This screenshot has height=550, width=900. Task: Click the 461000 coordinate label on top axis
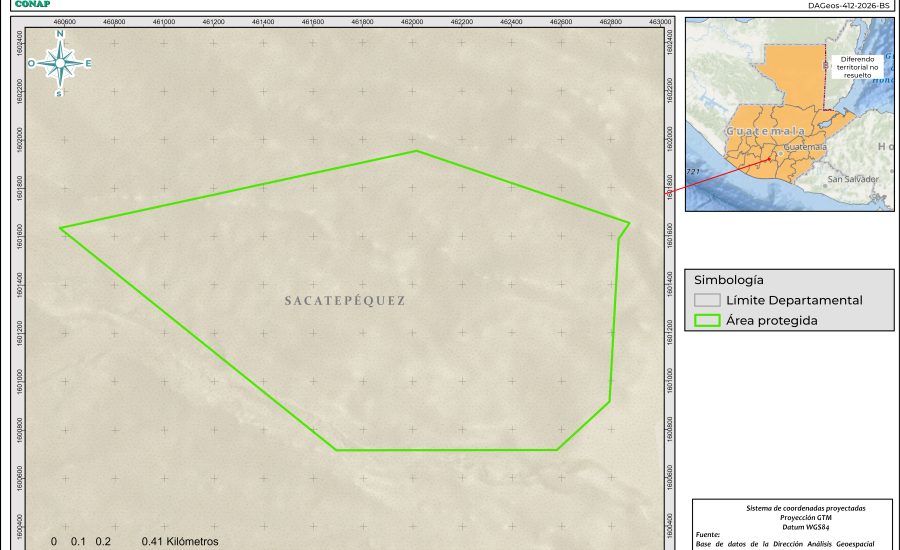tap(164, 21)
